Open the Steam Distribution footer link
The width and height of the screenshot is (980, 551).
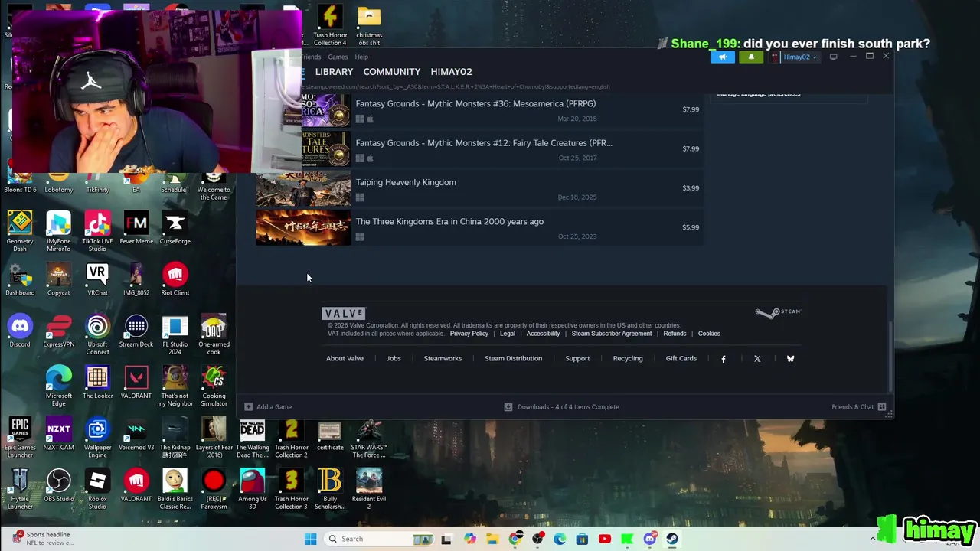(513, 358)
